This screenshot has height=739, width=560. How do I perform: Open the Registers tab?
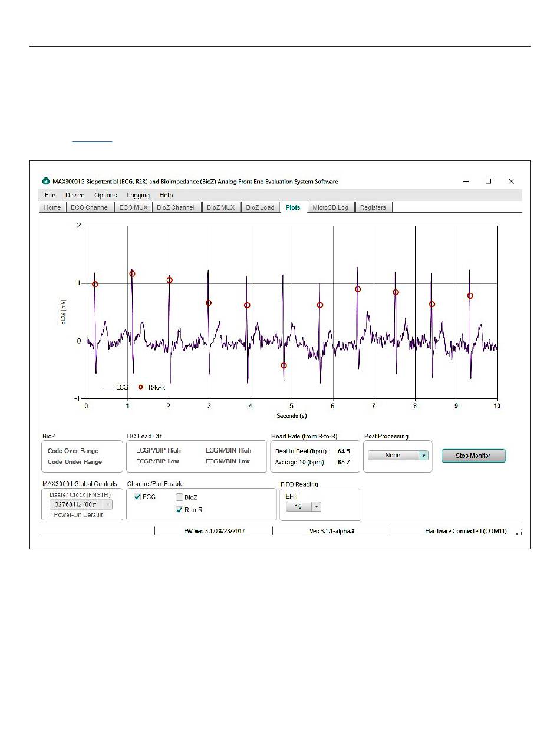(x=373, y=207)
